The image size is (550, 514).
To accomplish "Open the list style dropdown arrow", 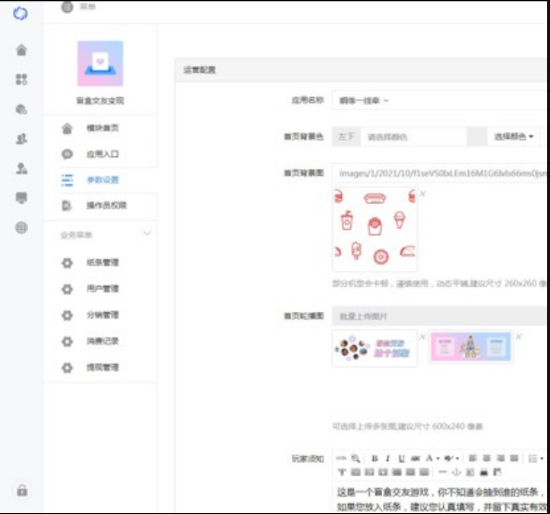I will point(542,459).
